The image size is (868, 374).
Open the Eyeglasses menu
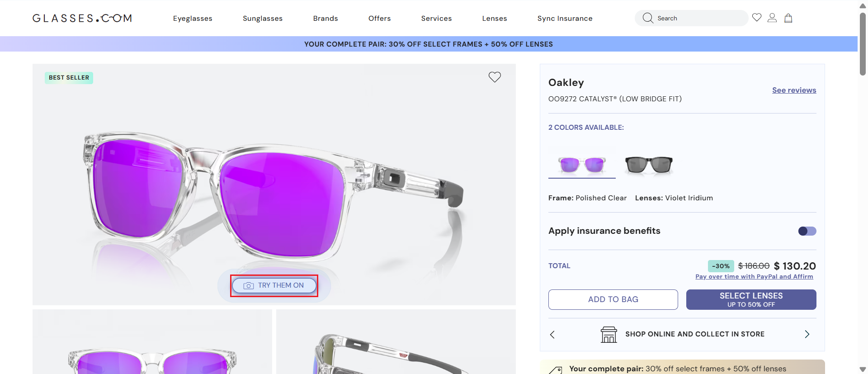[x=193, y=19]
